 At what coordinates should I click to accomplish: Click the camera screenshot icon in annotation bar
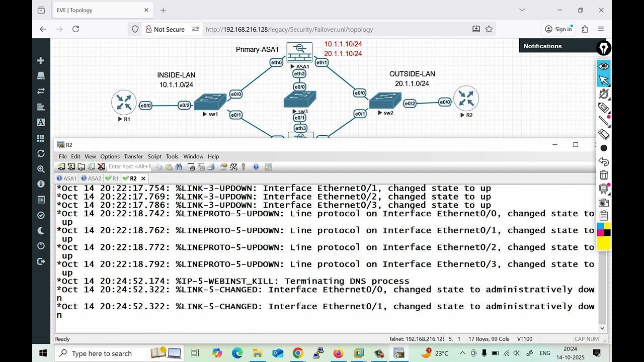point(604,203)
